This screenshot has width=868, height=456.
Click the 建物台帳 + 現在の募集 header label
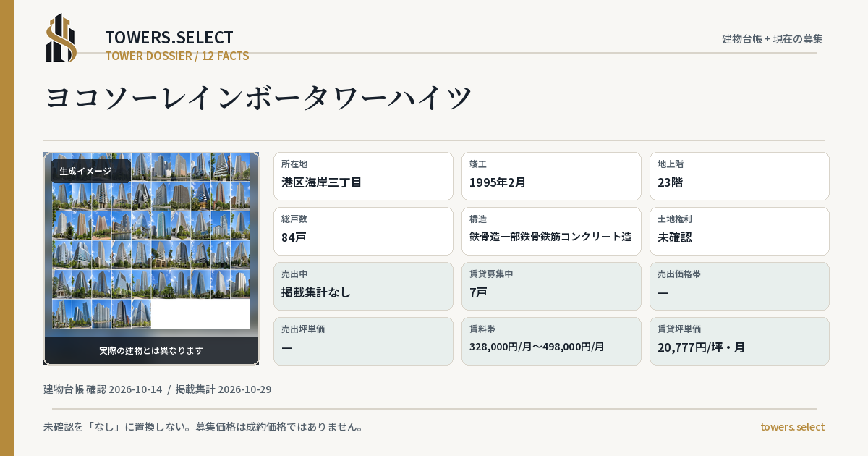point(773,38)
